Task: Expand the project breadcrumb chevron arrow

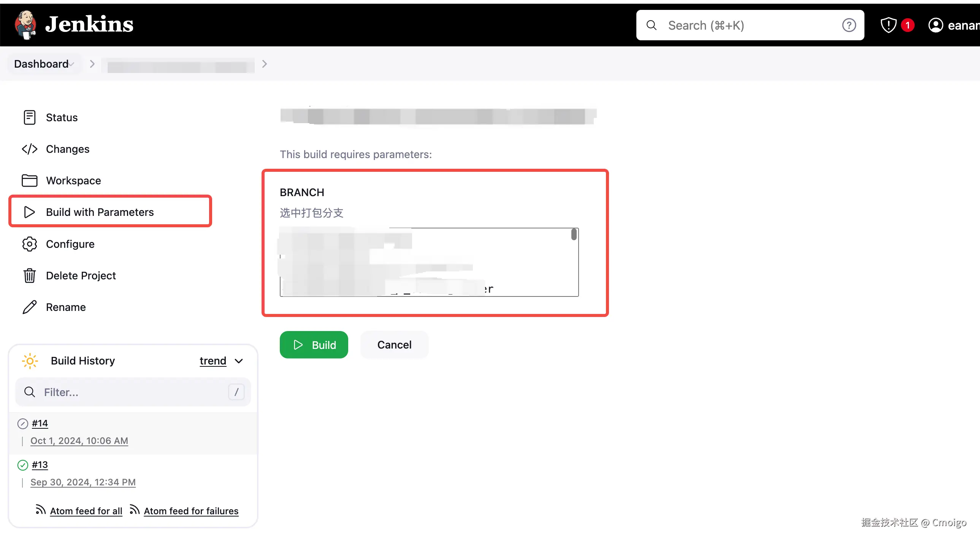Action: pyautogui.click(x=265, y=64)
